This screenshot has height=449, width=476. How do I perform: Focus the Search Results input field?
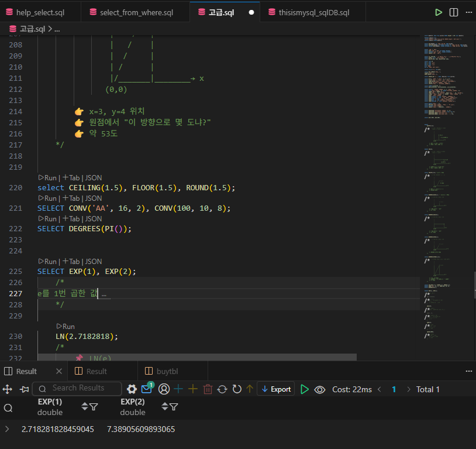77,388
